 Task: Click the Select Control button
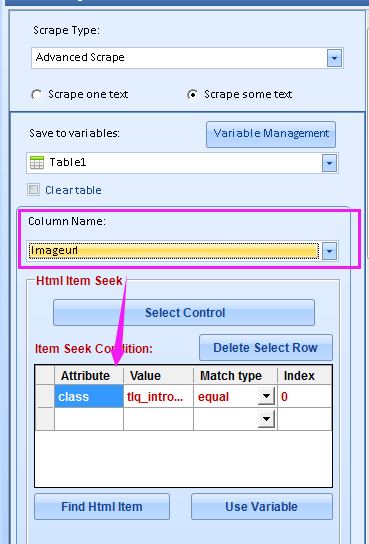(184, 313)
